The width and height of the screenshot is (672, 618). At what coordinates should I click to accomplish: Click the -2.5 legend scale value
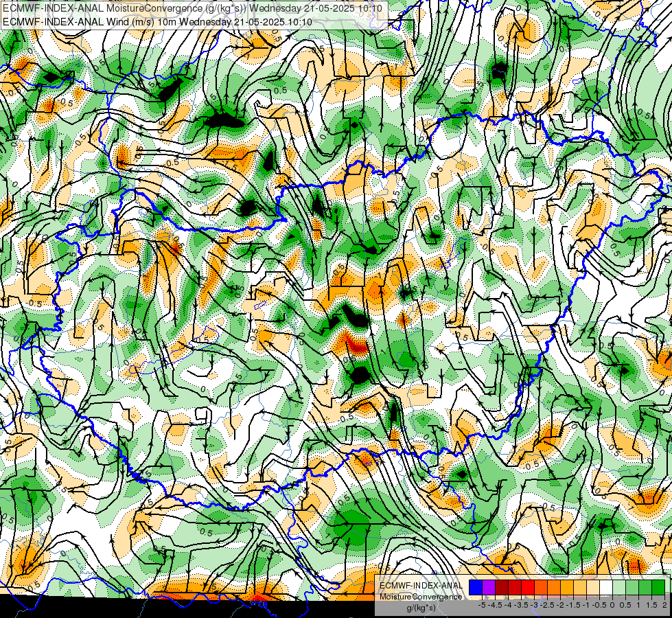coord(547,605)
